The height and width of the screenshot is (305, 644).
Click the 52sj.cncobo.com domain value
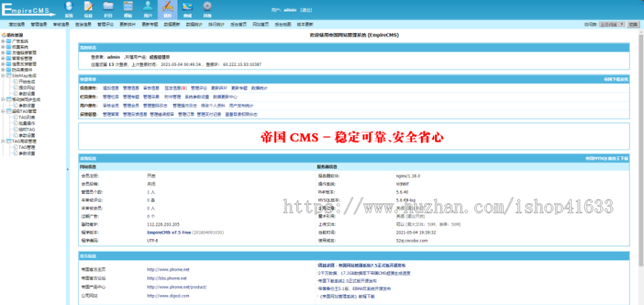[x=412, y=241]
